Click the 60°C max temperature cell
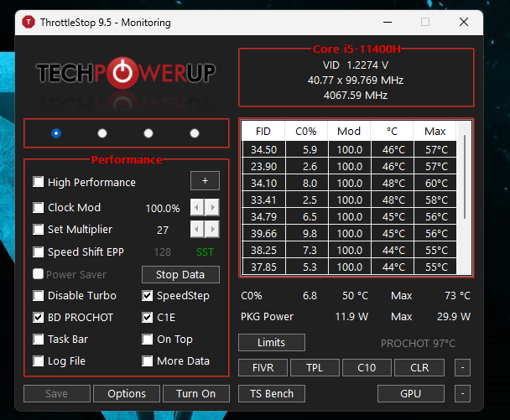Screen dimensions: 510x420 coord(436,183)
